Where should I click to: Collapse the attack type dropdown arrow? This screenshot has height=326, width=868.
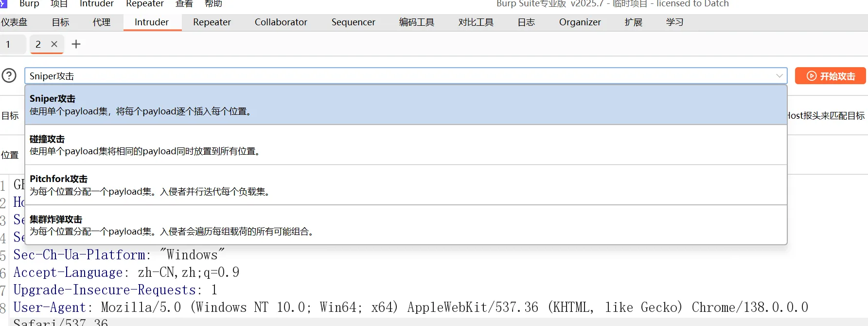point(779,76)
